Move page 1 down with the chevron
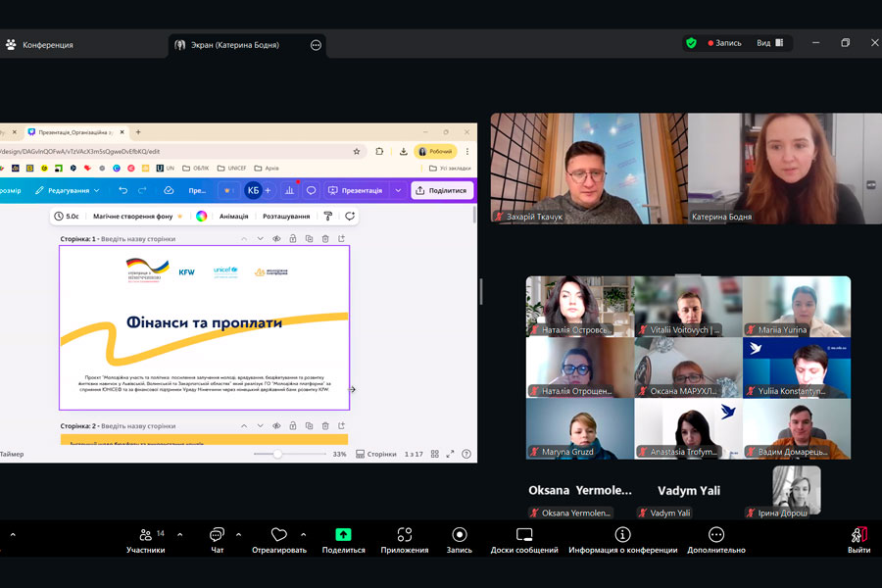 260,238
